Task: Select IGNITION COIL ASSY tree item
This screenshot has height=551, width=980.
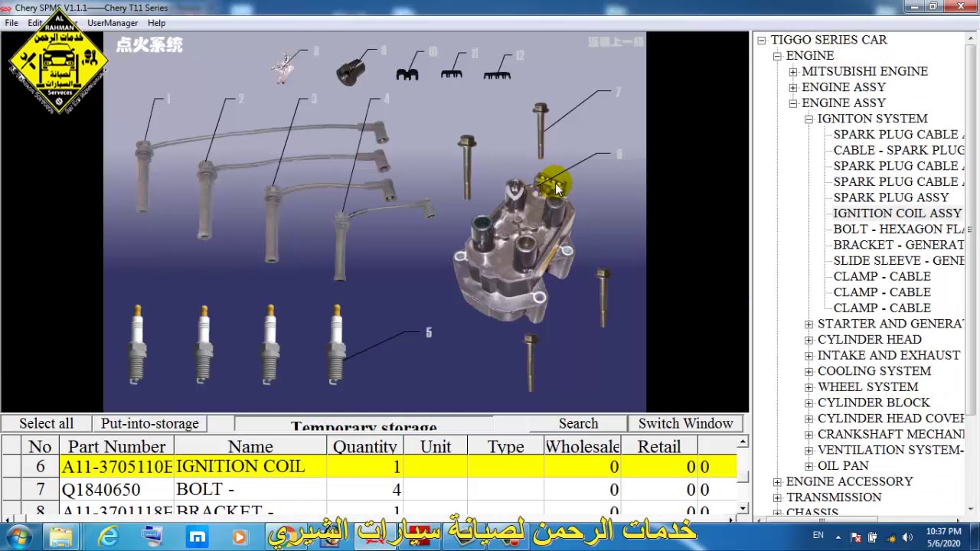Action: (x=897, y=214)
